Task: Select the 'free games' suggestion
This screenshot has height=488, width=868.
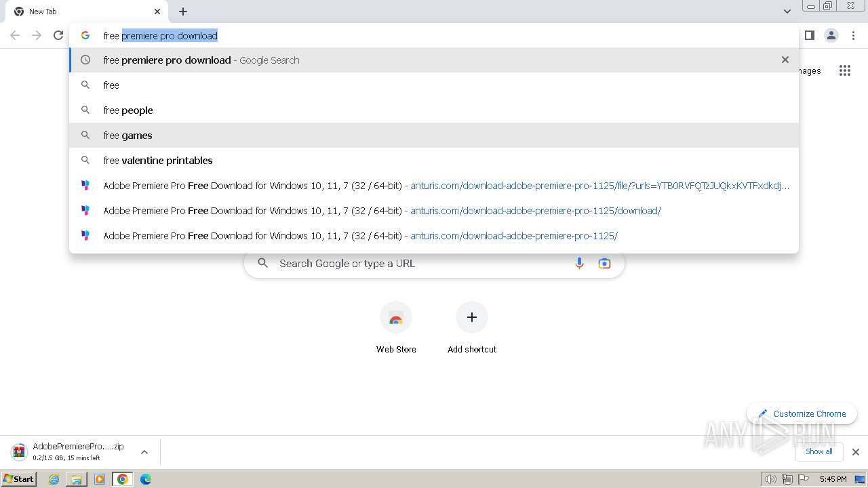Action: (x=127, y=136)
